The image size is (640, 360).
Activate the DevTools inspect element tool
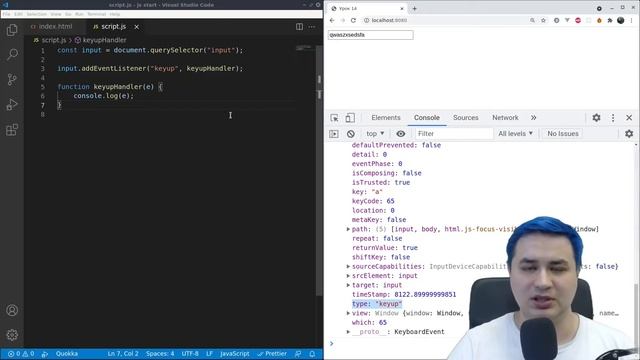334,118
